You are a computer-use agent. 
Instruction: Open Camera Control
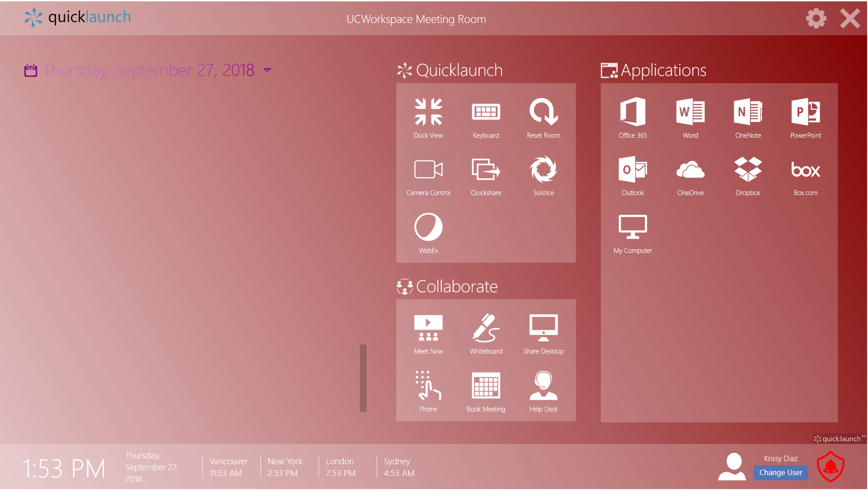pyautogui.click(x=428, y=175)
